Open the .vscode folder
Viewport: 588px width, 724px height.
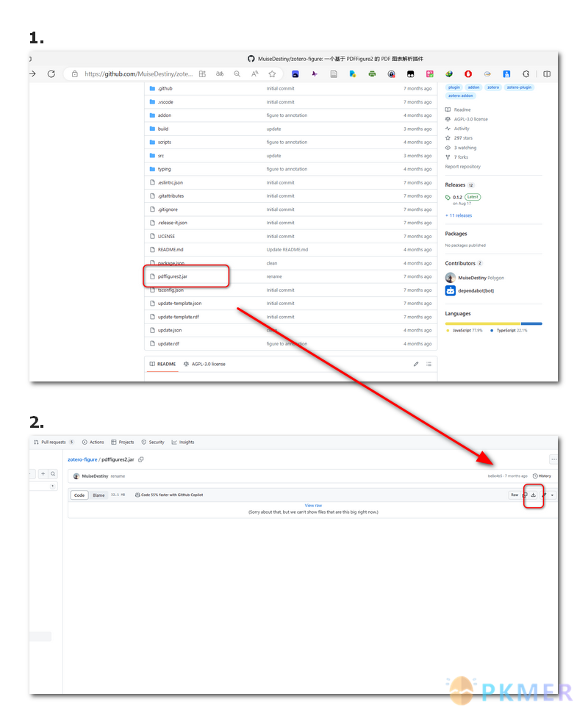tap(165, 101)
